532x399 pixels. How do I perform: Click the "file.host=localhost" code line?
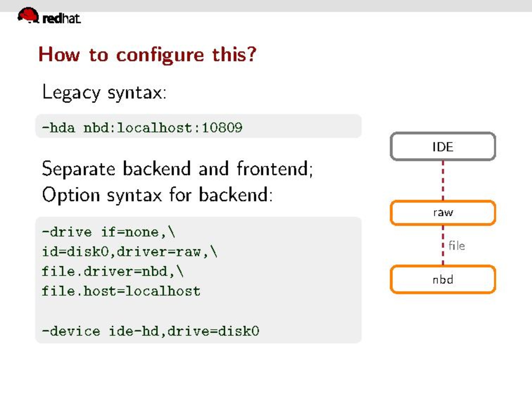tap(121, 291)
